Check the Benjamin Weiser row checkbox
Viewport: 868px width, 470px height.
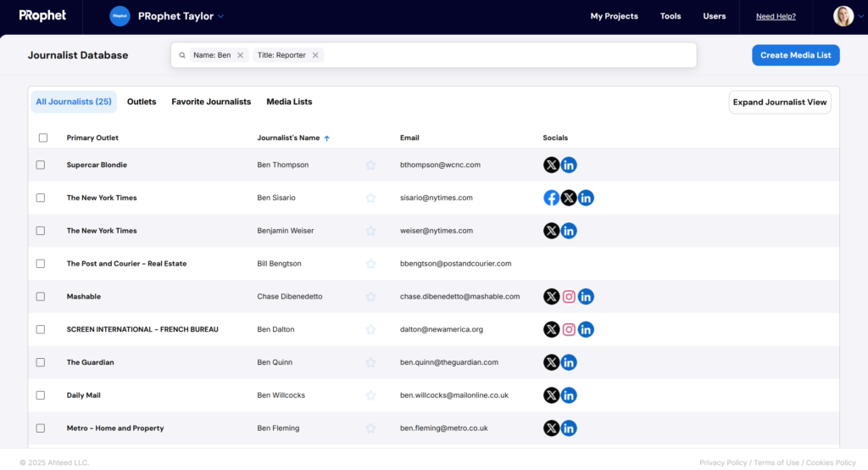pyautogui.click(x=41, y=231)
